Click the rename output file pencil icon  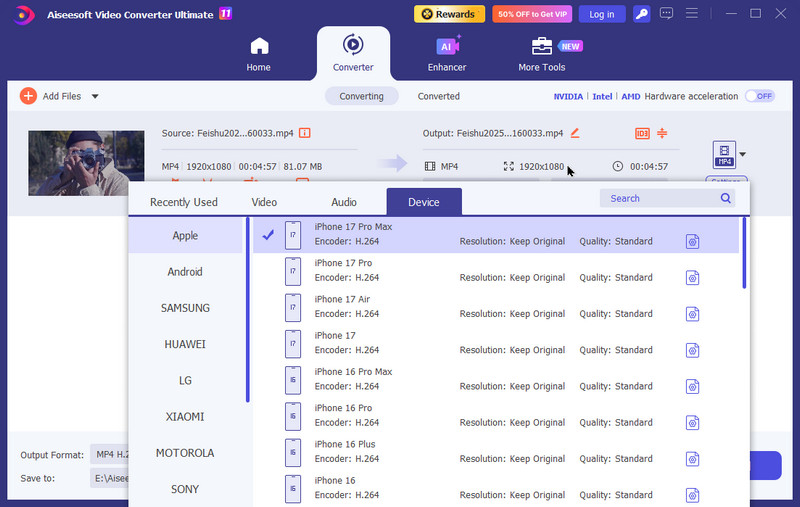click(575, 133)
